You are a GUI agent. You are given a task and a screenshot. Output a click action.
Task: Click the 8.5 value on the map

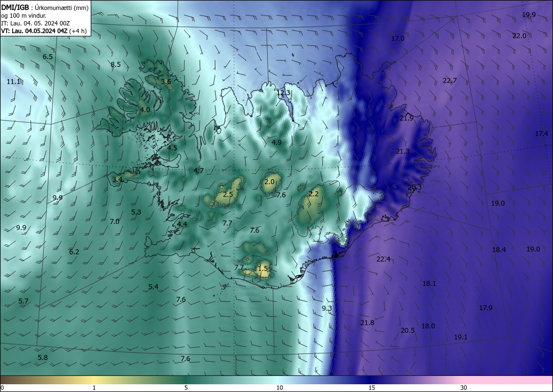click(116, 65)
